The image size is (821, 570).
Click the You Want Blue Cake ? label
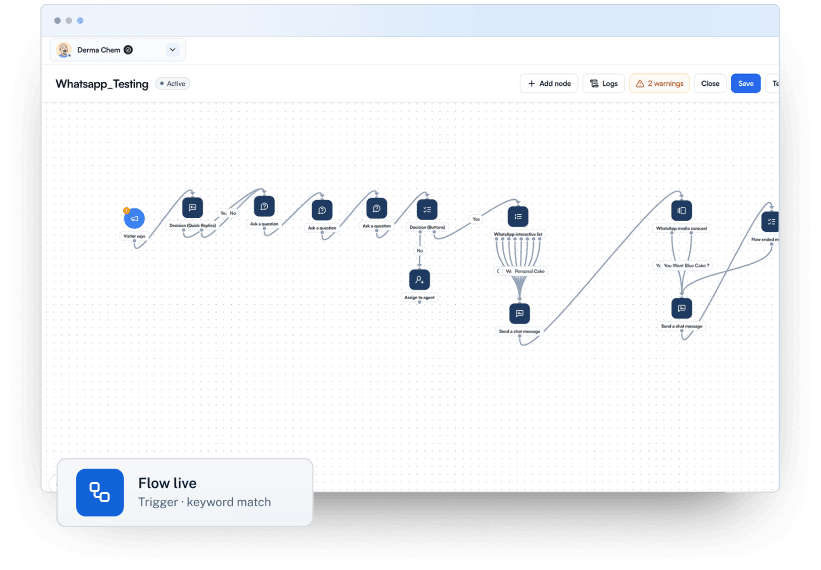[686, 265]
